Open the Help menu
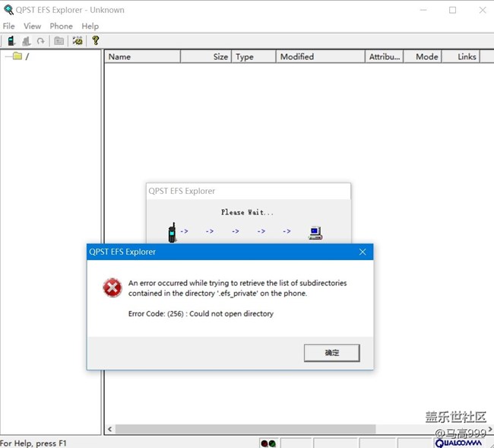This screenshot has width=494, height=448. tap(90, 26)
